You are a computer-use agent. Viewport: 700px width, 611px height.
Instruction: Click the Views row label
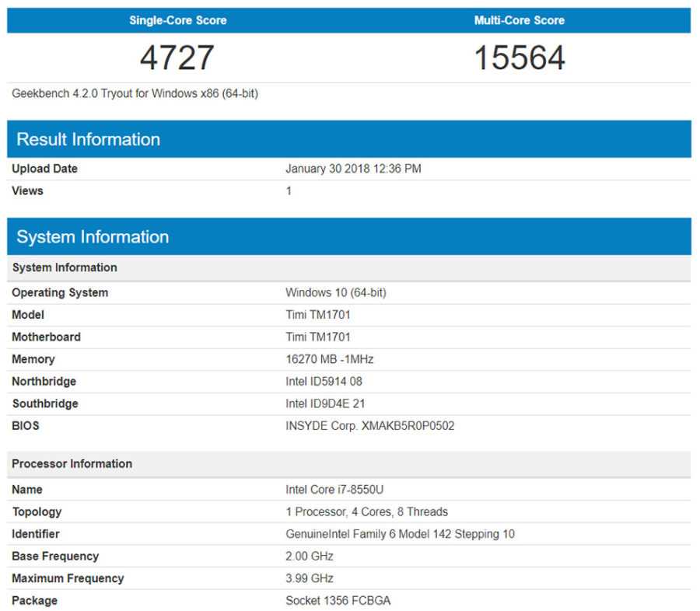click(28, 191)
